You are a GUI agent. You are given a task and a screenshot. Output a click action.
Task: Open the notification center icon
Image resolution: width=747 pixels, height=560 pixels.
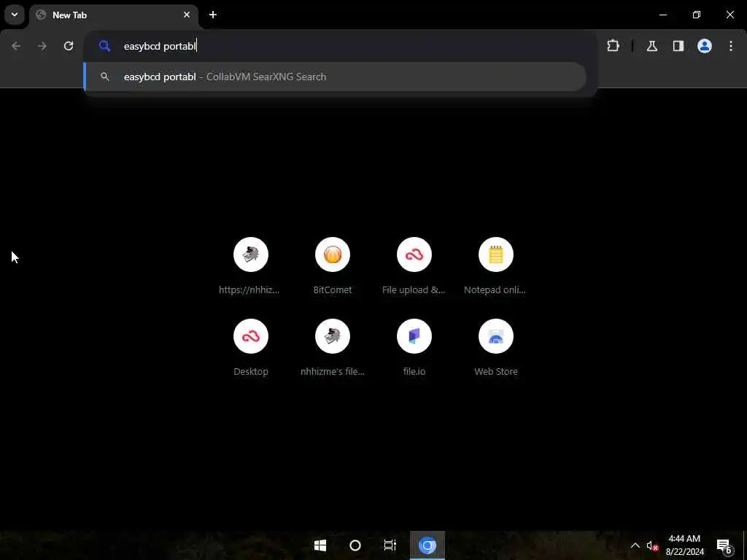(724, 545)
